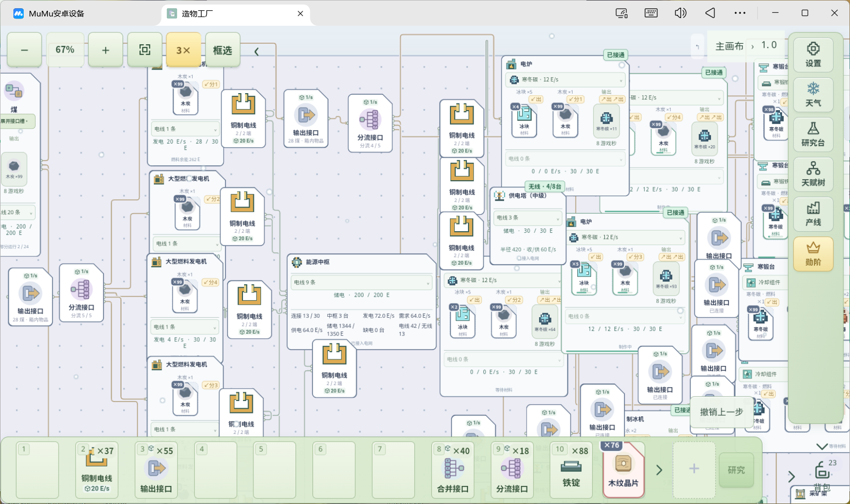The height and width of the screenshot is (504, 850).
Task: Select 铁锭 in hotbar slot 10
Action: [571, 470]
